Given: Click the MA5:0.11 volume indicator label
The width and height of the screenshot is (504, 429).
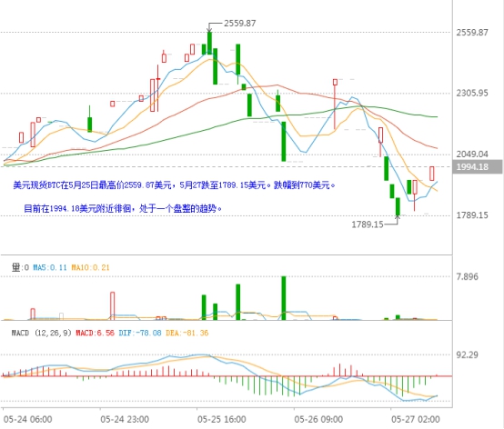Looking at the screenshot, I should (x=50, y=267).
